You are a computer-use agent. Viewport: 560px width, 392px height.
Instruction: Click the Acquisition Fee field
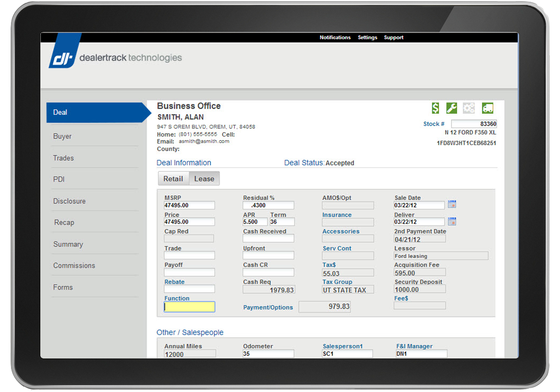pos(419,273)
